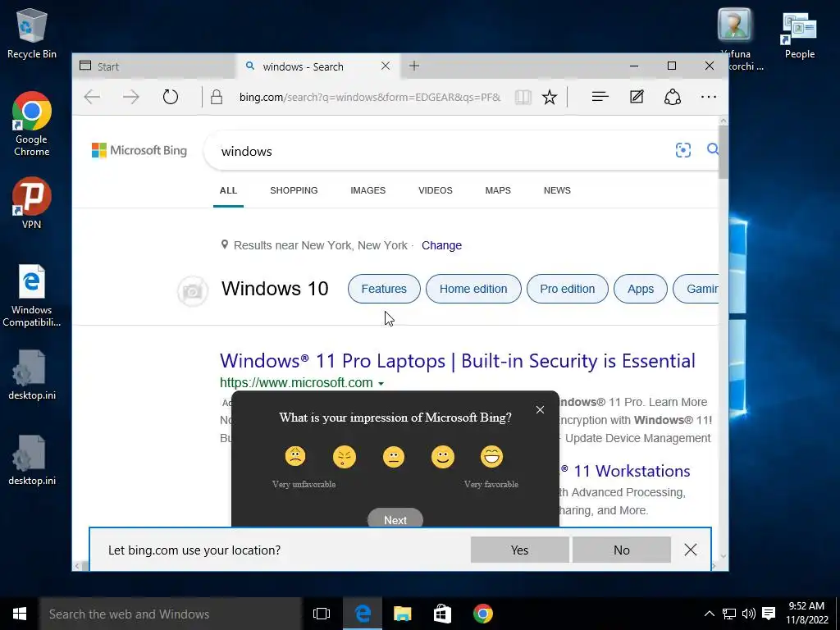Select the upper desktop.ini file
The image size is (840, 630).
(x=32, y=375)
